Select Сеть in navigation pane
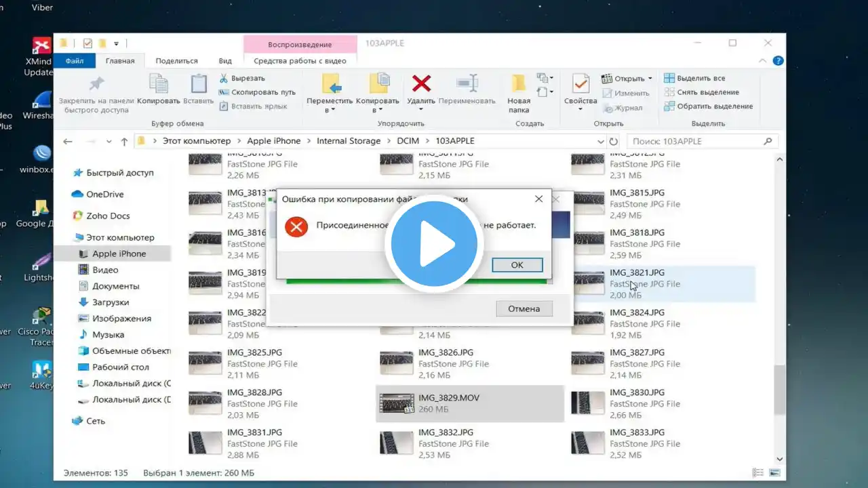The height and width of the screenshot is (488, 868). (96, 421)
